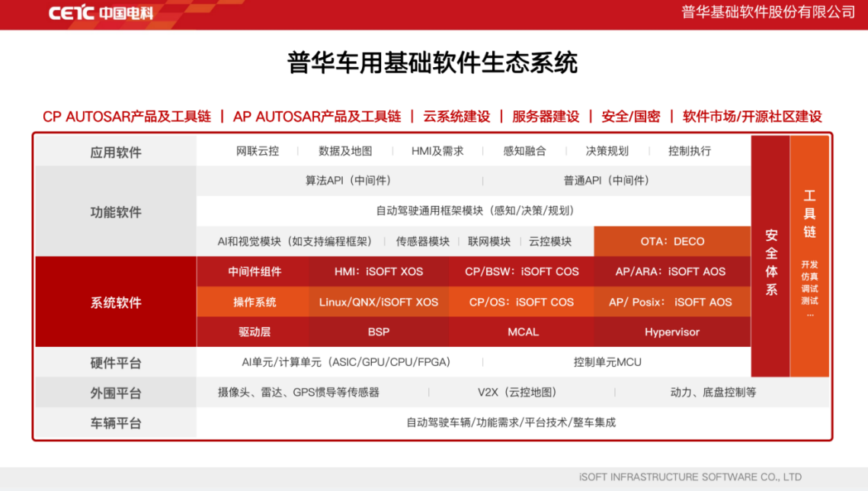Image resolution: width=868 pixels, height=491 pixels.
Task: Click 自动驾驶通用框架模块 row text
Action: point(475,211)
